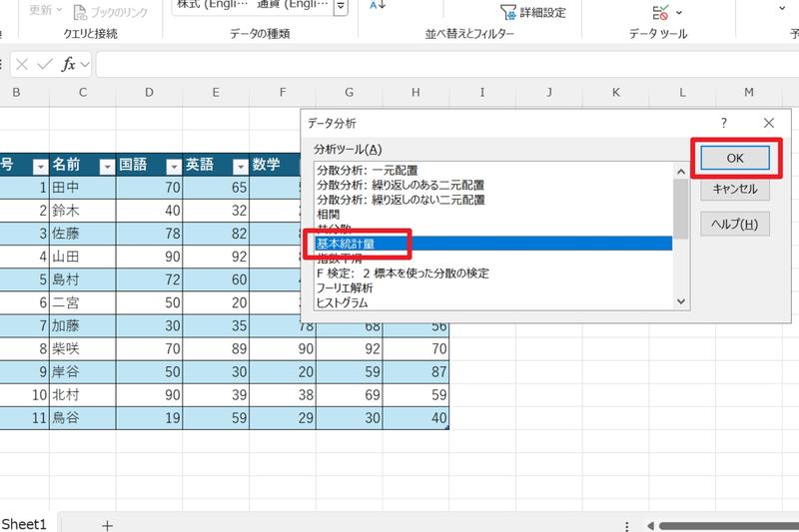Click the horizontal sheet scrollbar thumb
The height and width of the screenshot is (532, 799).
(729, 525)
